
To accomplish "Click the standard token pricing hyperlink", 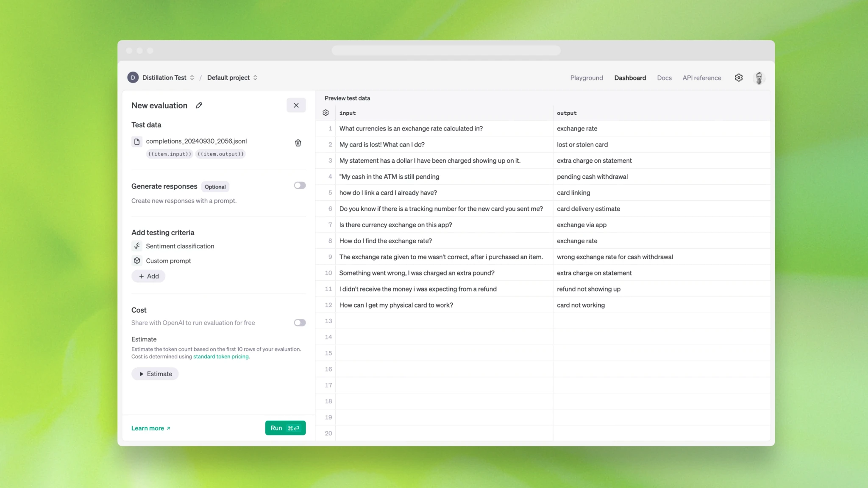I will click(221, 356).
